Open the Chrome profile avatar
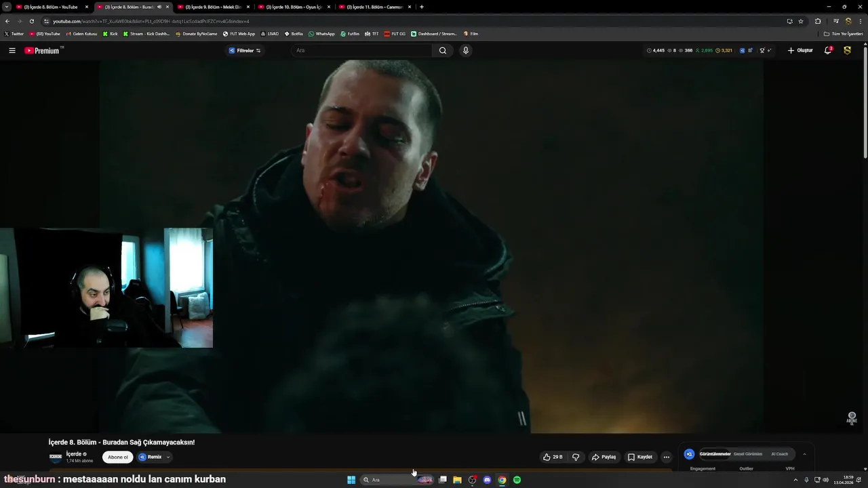This screenshot has height=488, width=868. (848, 21)
